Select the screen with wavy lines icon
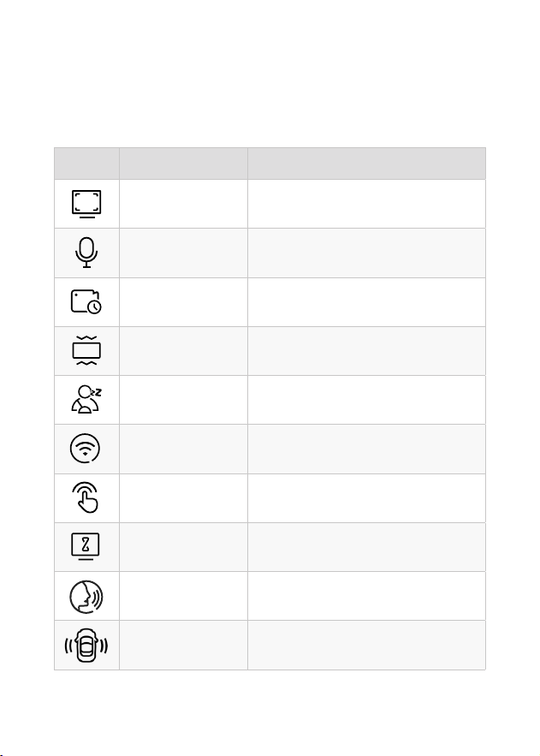 pyautogui.click(x=86, y=350)
